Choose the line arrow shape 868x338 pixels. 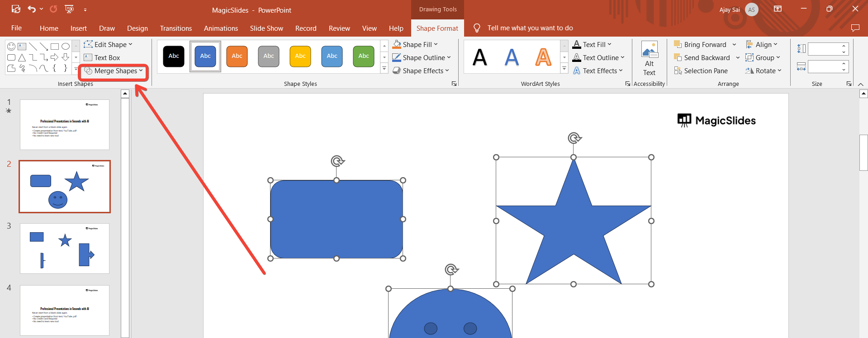tap(44, 46)
